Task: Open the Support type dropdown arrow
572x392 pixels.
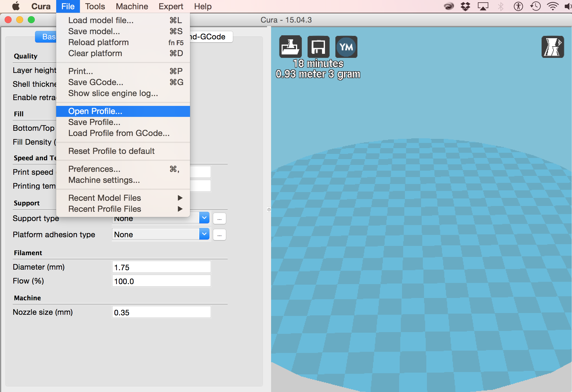Action: pos(204,218)
